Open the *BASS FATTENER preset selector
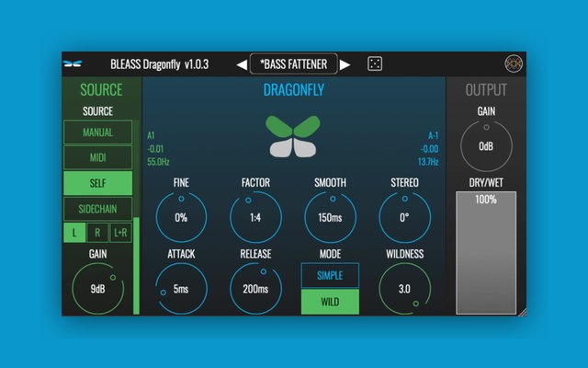Screen dimensions: 588x368 point(294,64)
